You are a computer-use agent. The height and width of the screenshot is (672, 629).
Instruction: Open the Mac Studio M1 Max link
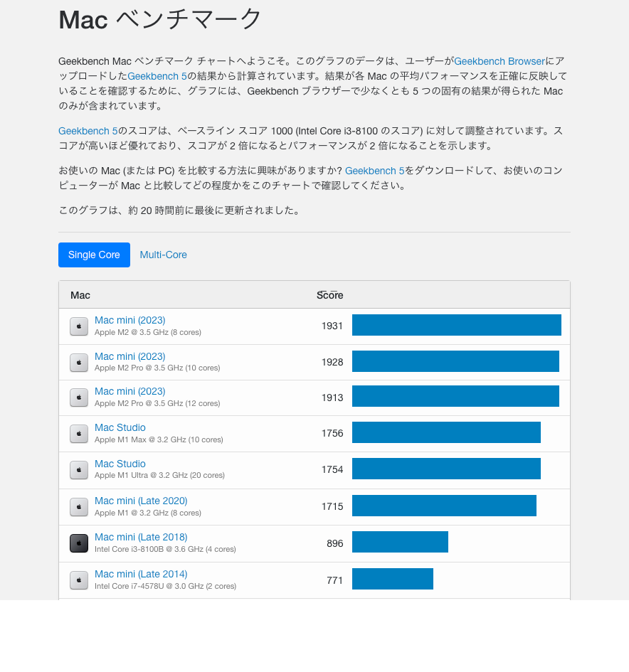click(120, 427)
